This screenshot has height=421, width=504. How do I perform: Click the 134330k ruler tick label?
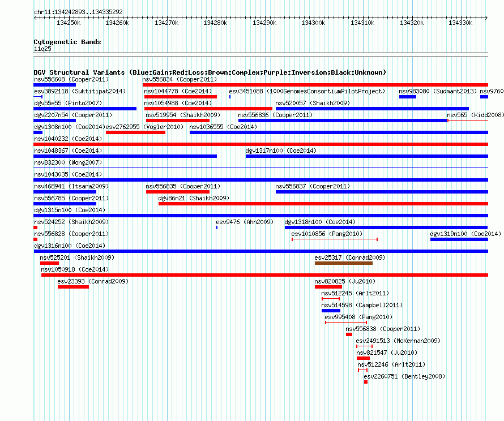(x=460, y=23)
